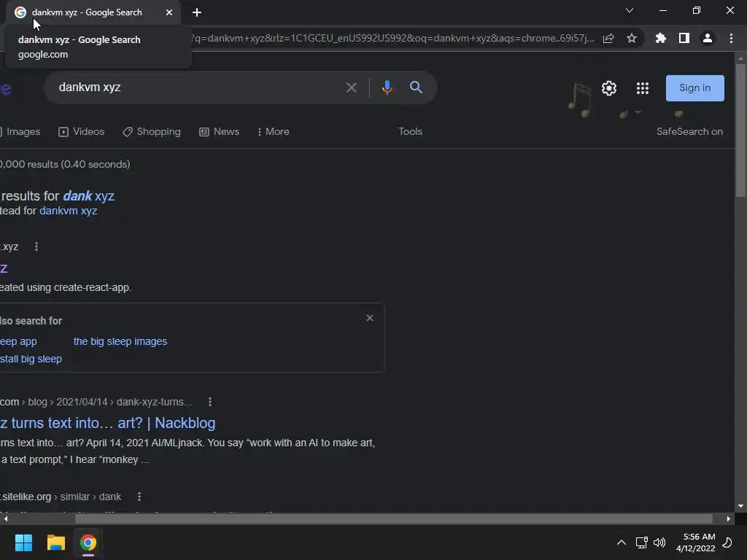Open the Nackblog result title
This screenshot has width=747, height=560.
(x=108, y=423)
